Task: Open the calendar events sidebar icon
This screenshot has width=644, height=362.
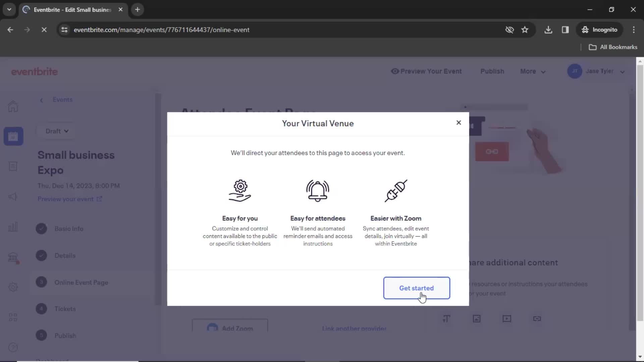Action: tap(13, 136)
